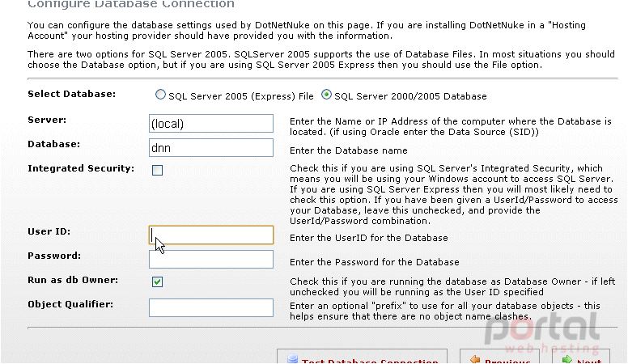Select SQL Server 2005 (Express) File radio button

pos(160,95)
